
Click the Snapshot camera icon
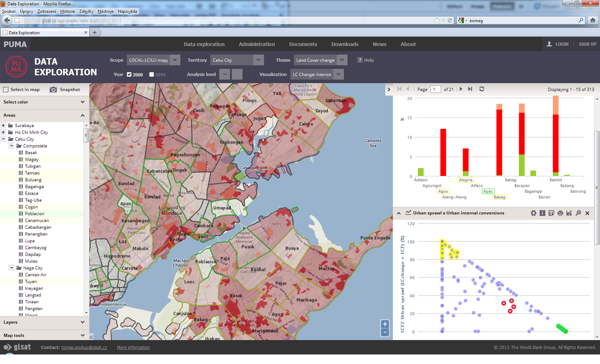[53, 90]
